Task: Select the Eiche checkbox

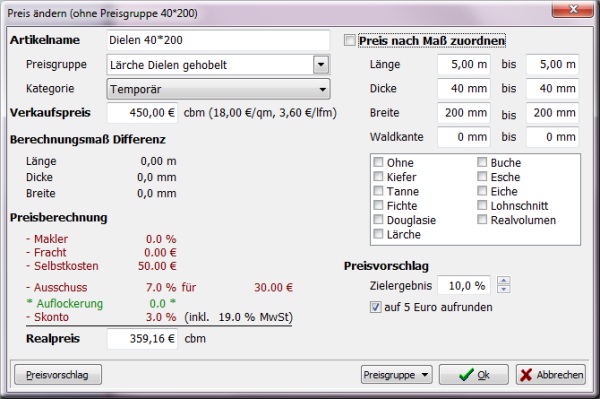Action: (482, 191)
